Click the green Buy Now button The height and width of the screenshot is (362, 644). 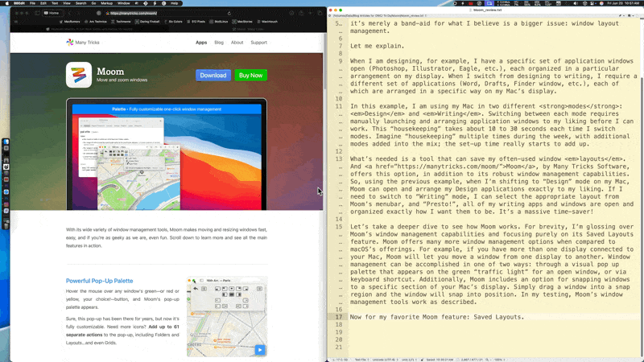click(x=250, y=75)
